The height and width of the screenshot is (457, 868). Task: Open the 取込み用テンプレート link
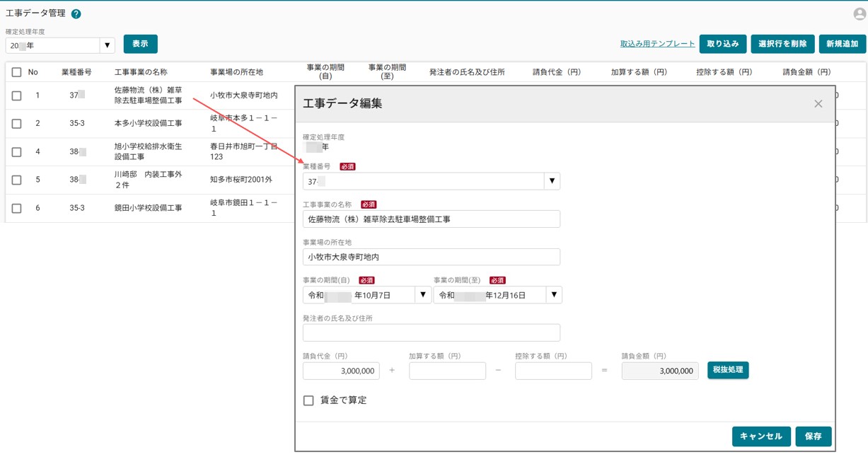658,44
